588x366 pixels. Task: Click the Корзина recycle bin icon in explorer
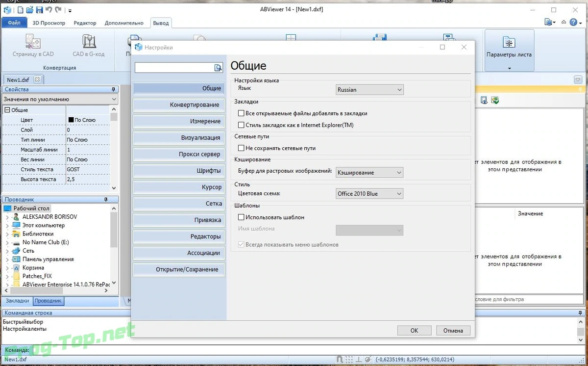16,268
